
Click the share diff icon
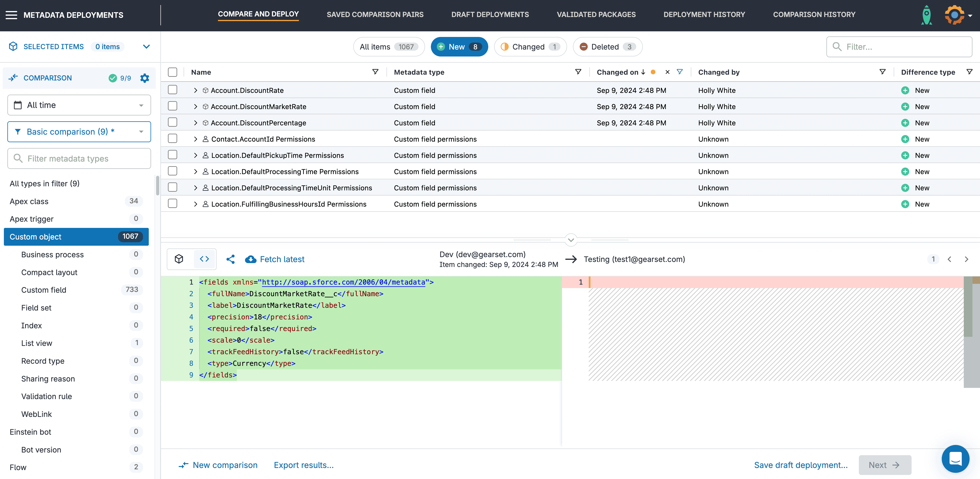click(x=231, y=259)
